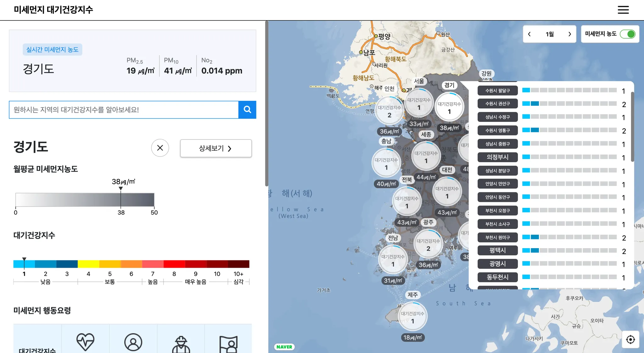Click the current location target icon

pyautogui.click(x=630, y=339)
